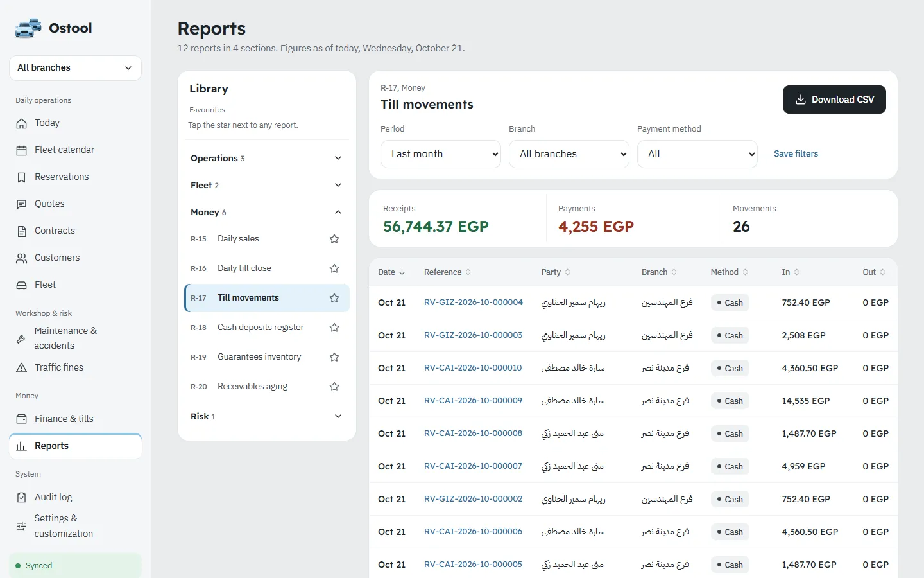Click the Customers people icon

[x=22, y=258]
